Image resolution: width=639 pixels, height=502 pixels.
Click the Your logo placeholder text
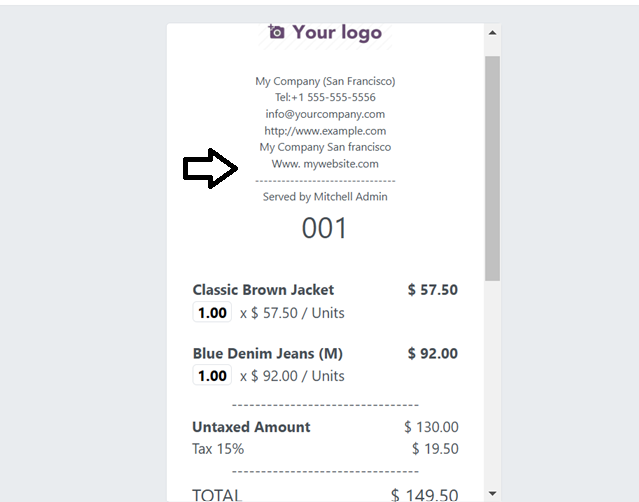(337, 33)
